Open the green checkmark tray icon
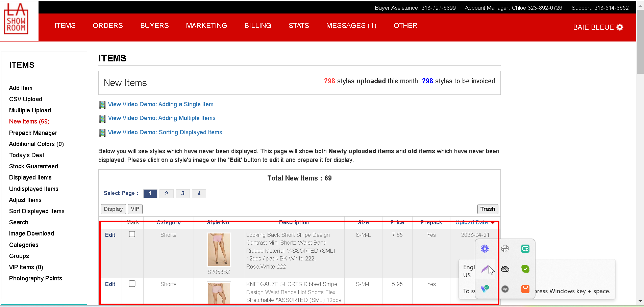This screenshot has height=307, width=644. tap(525, 269)
